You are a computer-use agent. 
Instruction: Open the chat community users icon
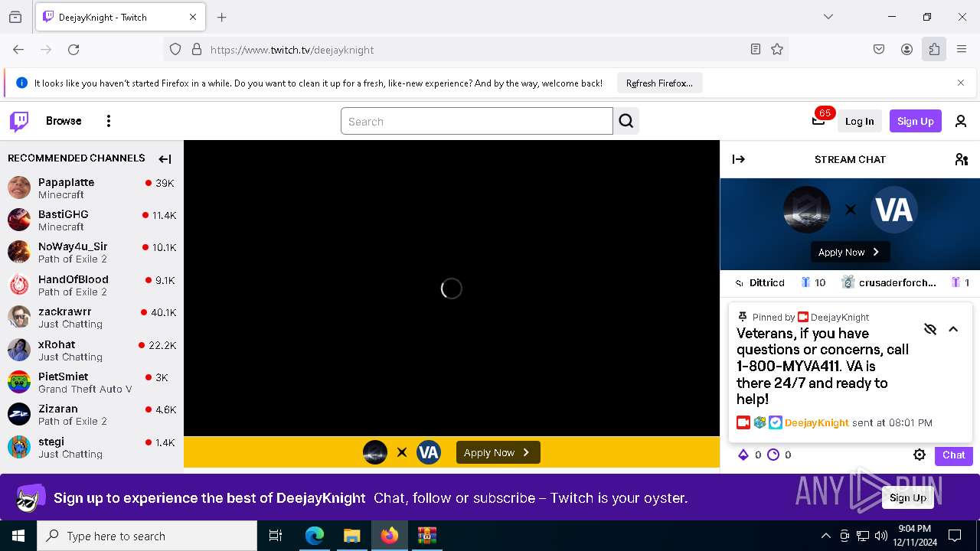click(x=962, y=159)
